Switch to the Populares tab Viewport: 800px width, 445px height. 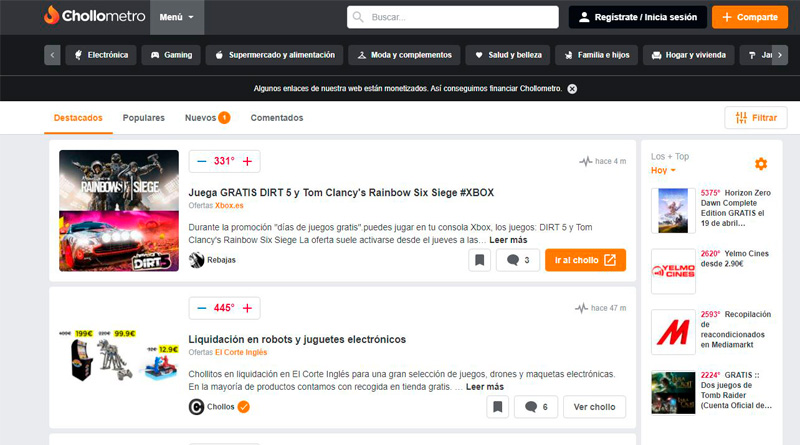pyautogui.click(x=143, y=118)
